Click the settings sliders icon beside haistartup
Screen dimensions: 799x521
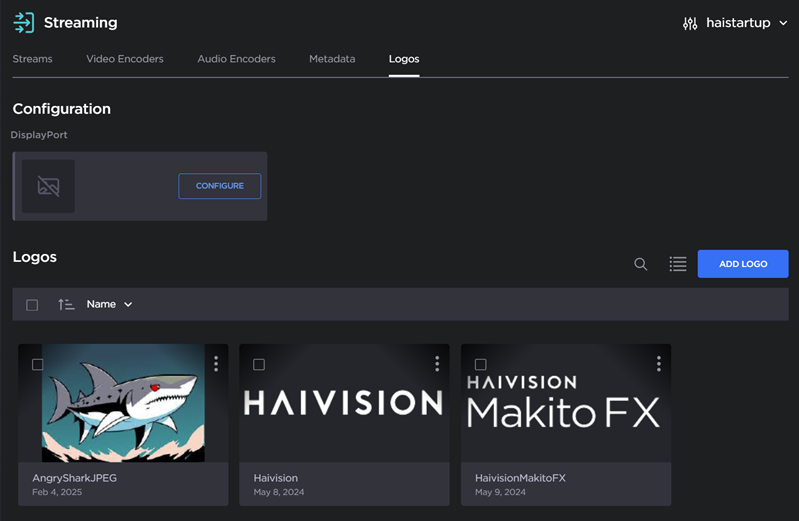(690, 23)
